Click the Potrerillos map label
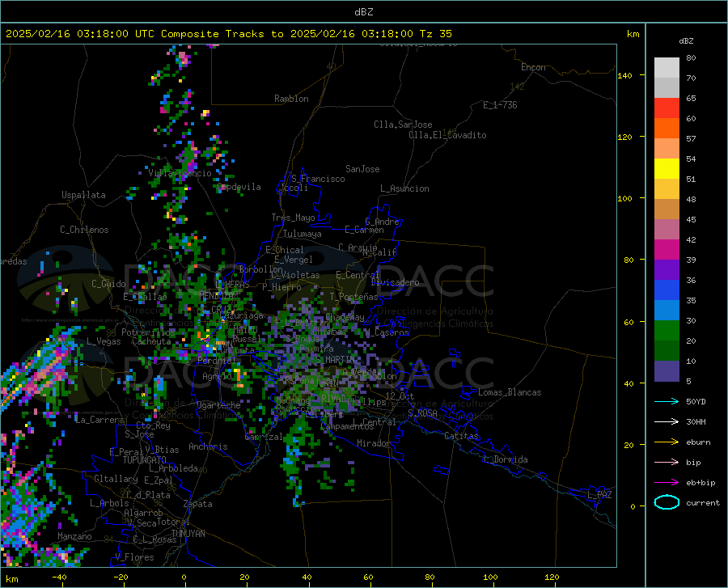728x588 pixels. (148, 332)
